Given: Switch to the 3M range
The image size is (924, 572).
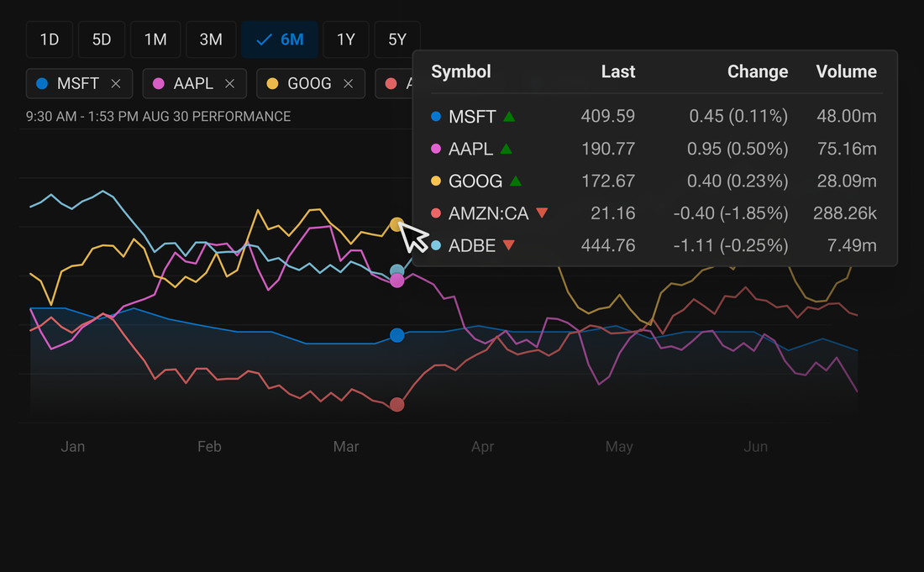Looking at the screenshot, I should [x=211, y=39].
